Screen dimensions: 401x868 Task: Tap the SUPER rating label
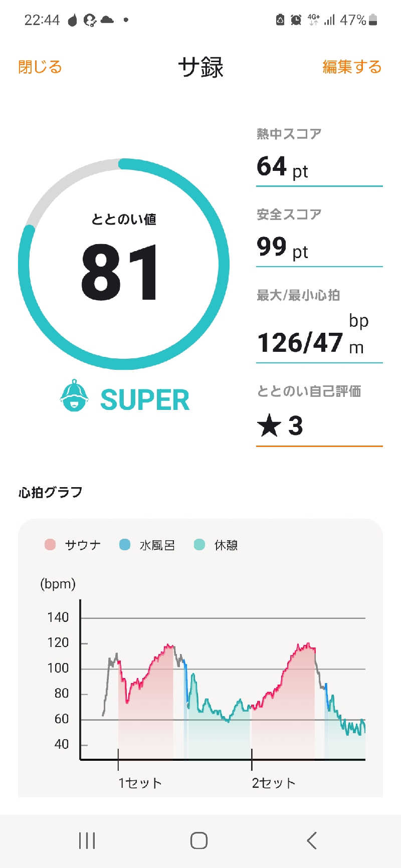pos(145,400)
